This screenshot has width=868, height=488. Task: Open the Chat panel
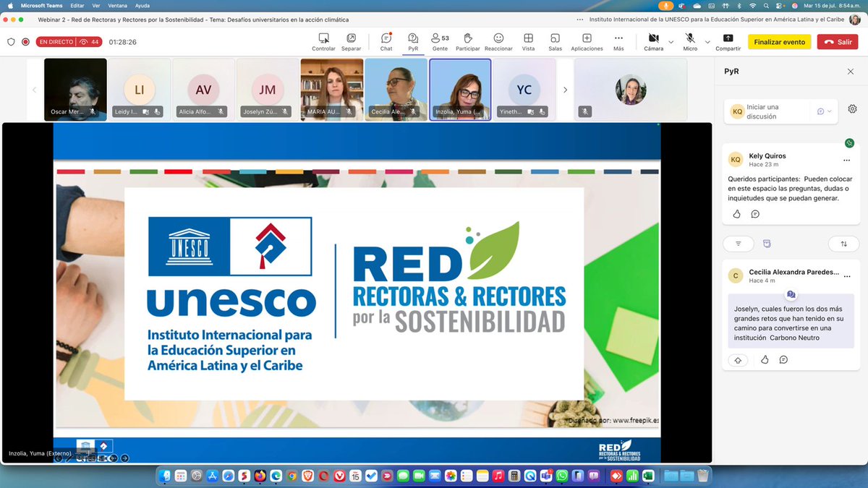click(x=386, y=42)
